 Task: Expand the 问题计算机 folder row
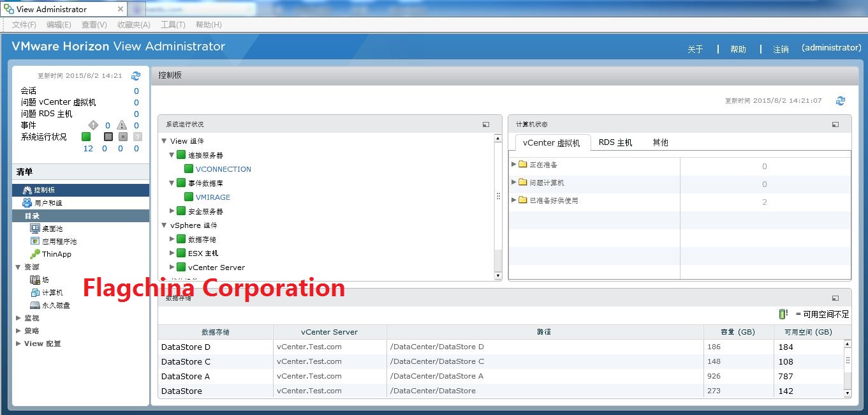click(x=514, y=182)
